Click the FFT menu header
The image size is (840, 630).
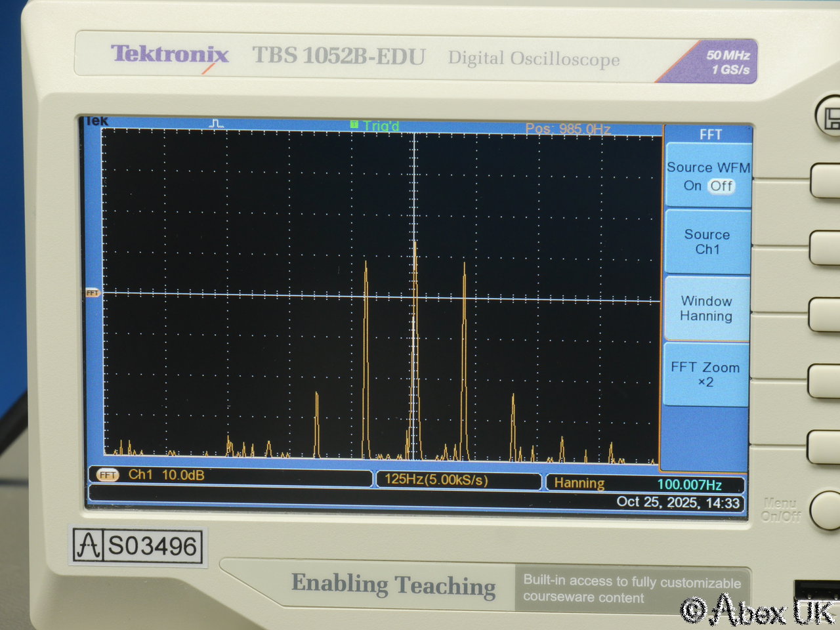710,135
